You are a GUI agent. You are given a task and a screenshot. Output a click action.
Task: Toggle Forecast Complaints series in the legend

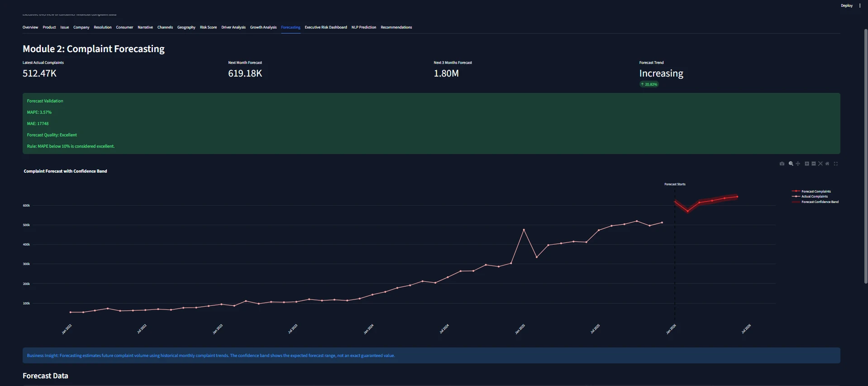[816, 191]
